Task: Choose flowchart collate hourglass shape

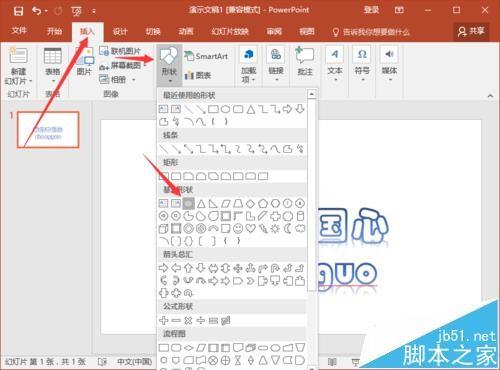Action: [x=238, y=360]
